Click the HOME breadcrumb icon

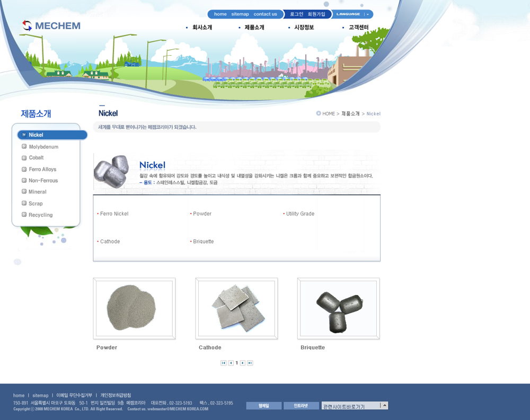pos(319,113)
